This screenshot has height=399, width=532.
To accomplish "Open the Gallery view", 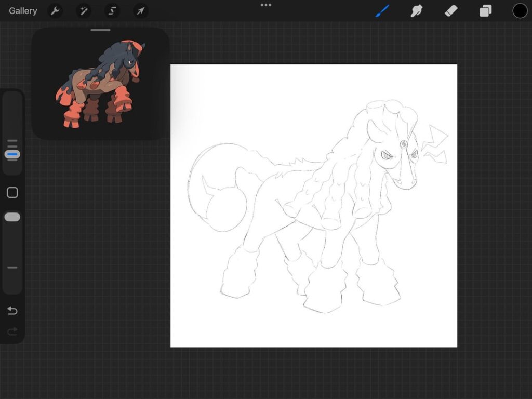I will click(23, 11).
